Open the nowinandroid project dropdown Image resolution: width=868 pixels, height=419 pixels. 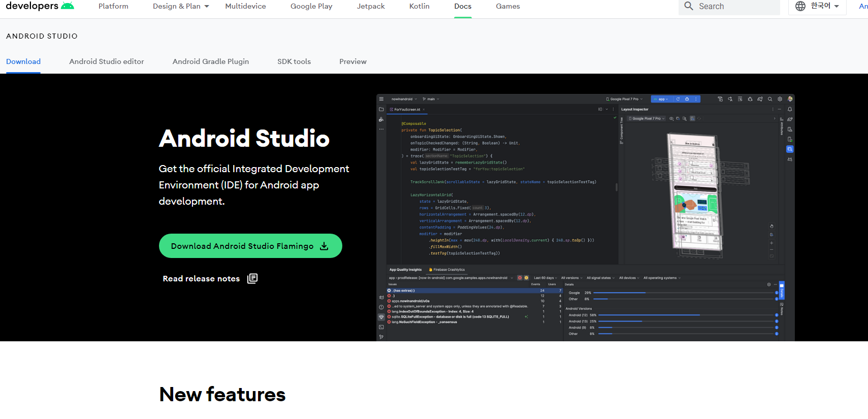click(x=404, y=99)
